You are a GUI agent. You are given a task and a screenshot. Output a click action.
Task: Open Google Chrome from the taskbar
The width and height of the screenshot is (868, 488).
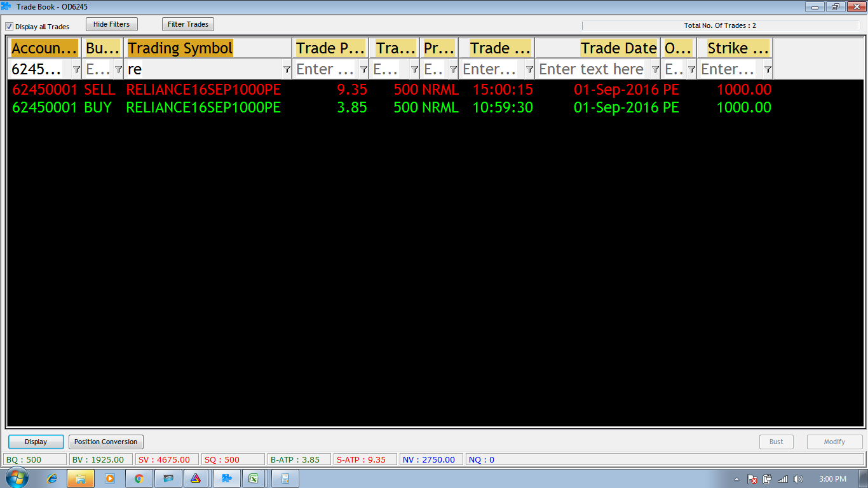139,478
